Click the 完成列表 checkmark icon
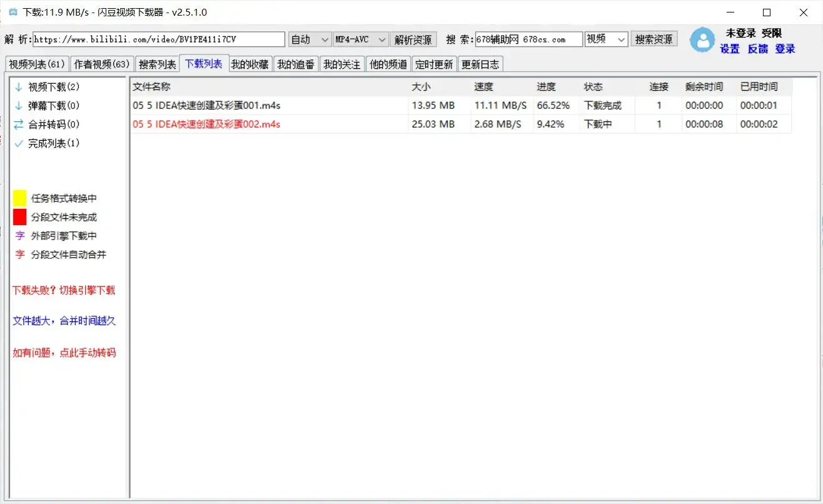The height and width of the screenshot is (504, 823). (18, 143)
